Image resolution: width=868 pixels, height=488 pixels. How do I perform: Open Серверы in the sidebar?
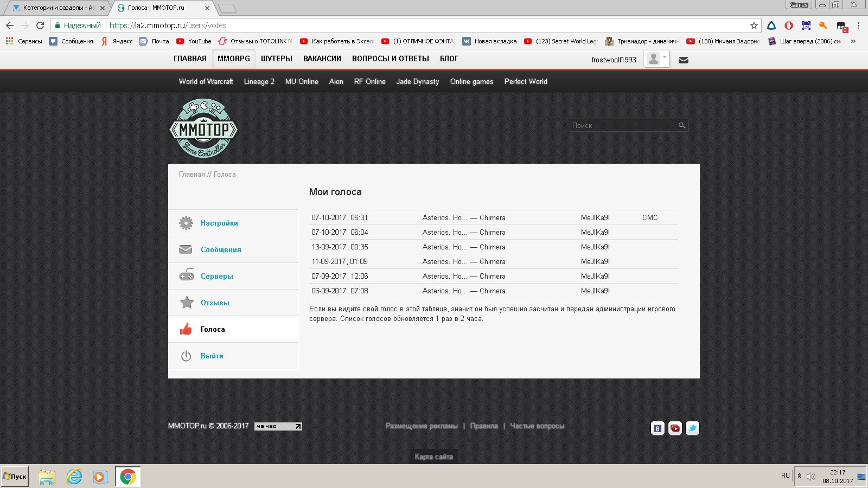pos(217,276)
